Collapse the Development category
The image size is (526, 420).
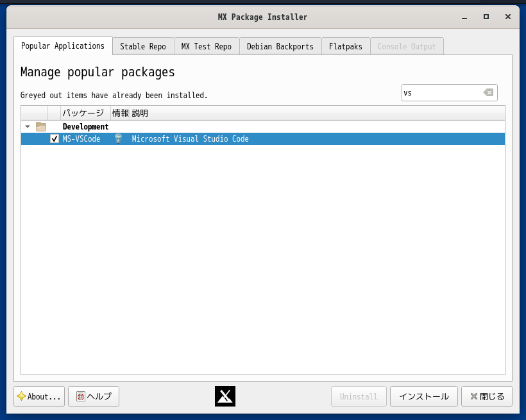point(28,126)
